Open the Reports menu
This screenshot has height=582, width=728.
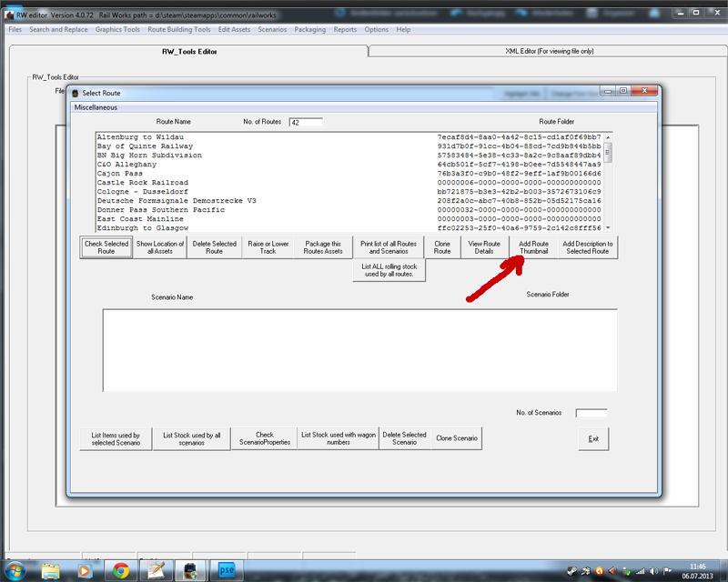[345, 29]
